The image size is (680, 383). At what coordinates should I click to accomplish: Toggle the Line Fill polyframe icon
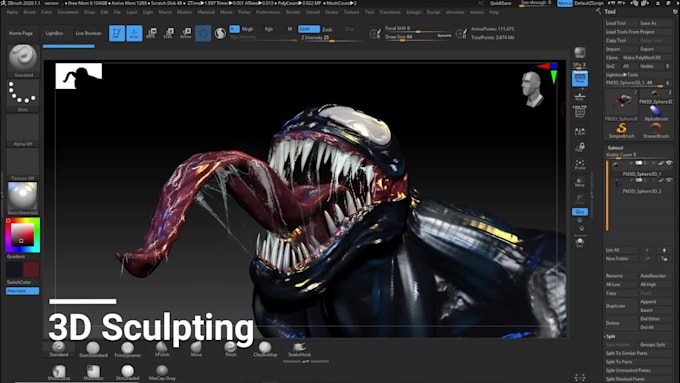click(x=580, y=112)
